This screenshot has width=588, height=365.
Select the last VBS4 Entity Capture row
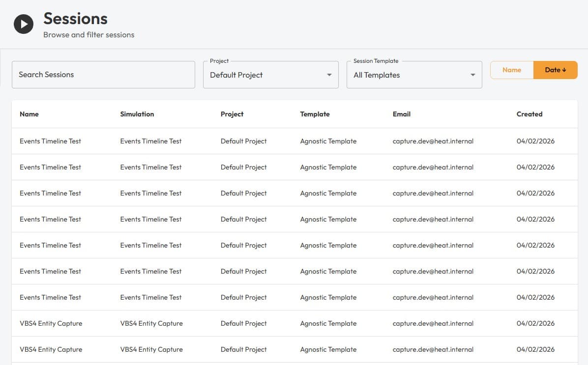pyautogui.click(x=51, y=349)
